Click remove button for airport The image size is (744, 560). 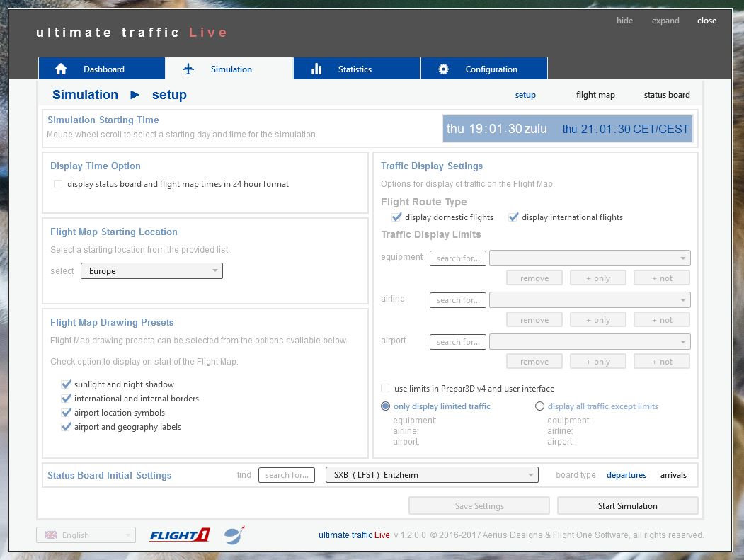pyautogui.click(x=534, y=362)
